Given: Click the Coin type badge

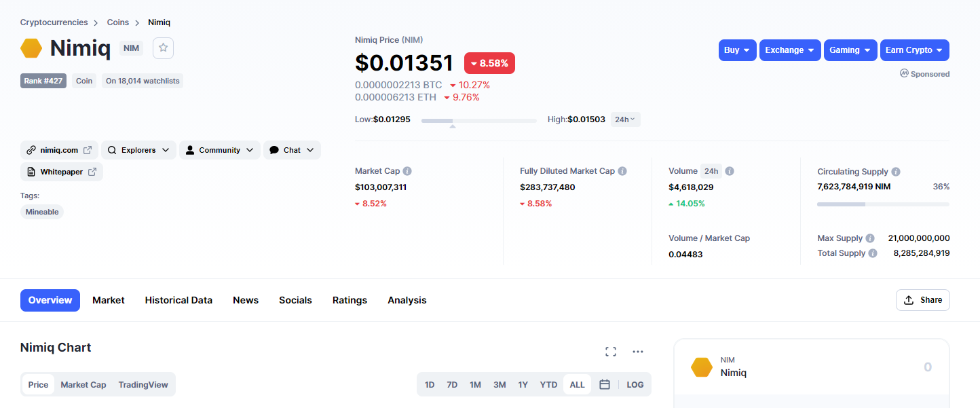Looking at the screenshot, I should coord(84,81).
